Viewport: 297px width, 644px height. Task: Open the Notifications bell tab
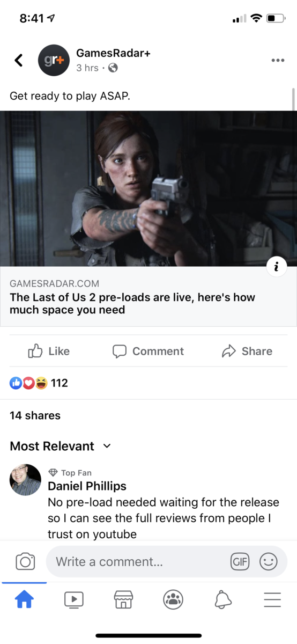[223, 599]
